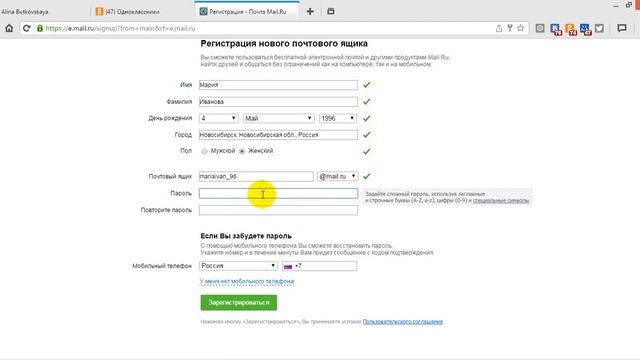Open the birth month dropdown showing Май
This screenshot has width=640, height=360.
[278, 118]
